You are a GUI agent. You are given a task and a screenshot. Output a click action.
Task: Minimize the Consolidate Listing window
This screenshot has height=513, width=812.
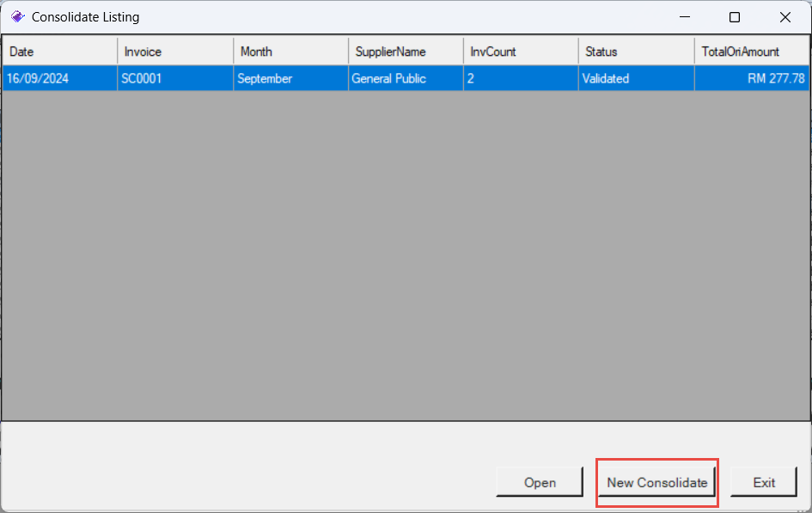[685, 17]
